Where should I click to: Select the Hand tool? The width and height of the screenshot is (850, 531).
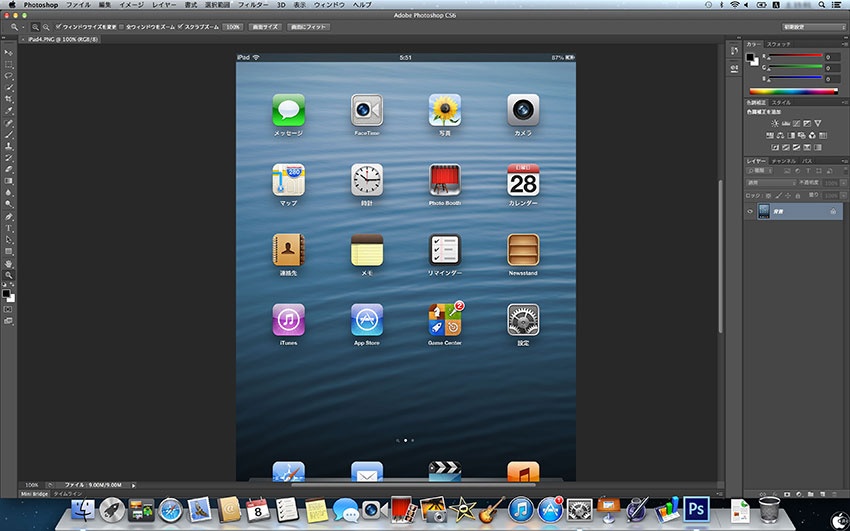click(x=9, y=264)
